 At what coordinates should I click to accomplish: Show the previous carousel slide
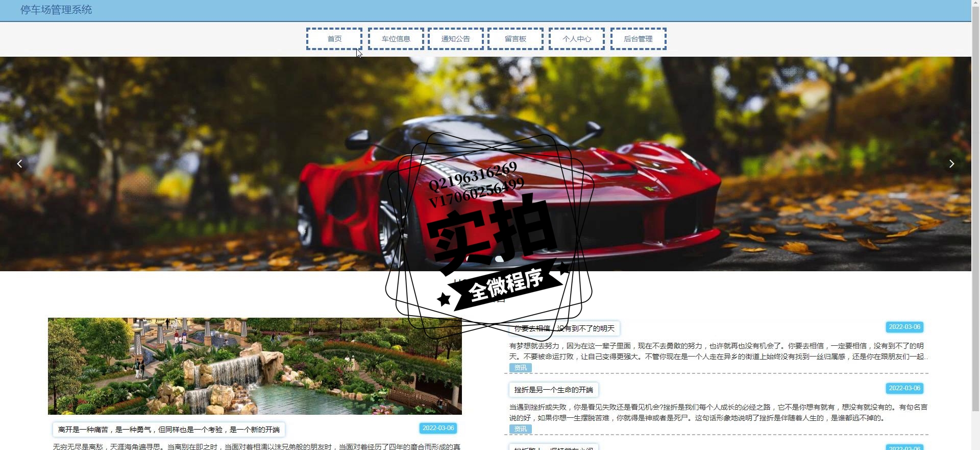(x=19, y=164)
